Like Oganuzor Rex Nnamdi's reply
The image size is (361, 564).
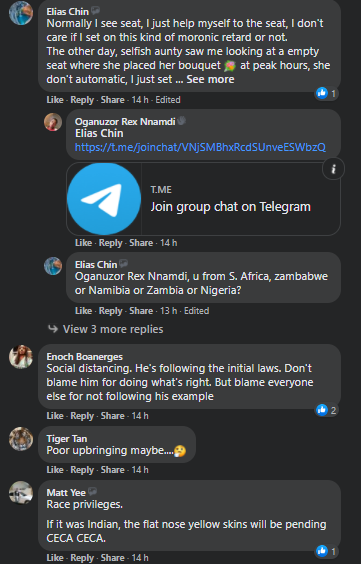click(x=83, y=243)
